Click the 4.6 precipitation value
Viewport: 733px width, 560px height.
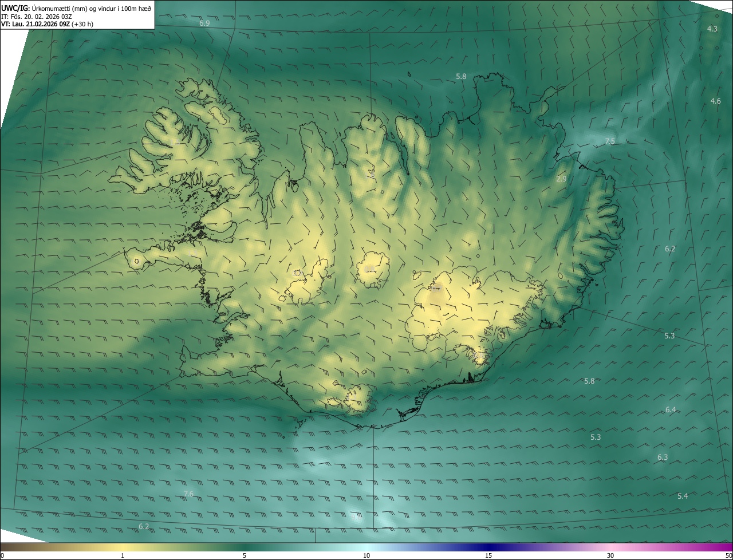(715, 101)
